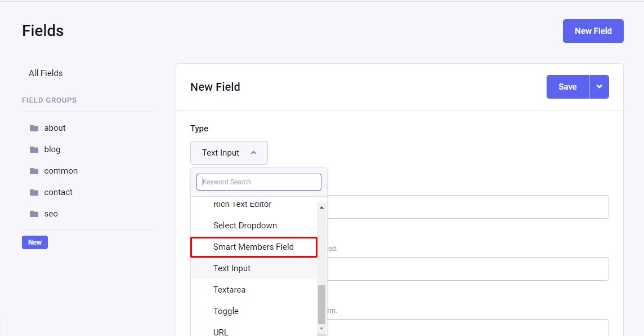Select the Toggle field type
The height and width of the screenshot is (336, 644).
[x=226, y=311]
